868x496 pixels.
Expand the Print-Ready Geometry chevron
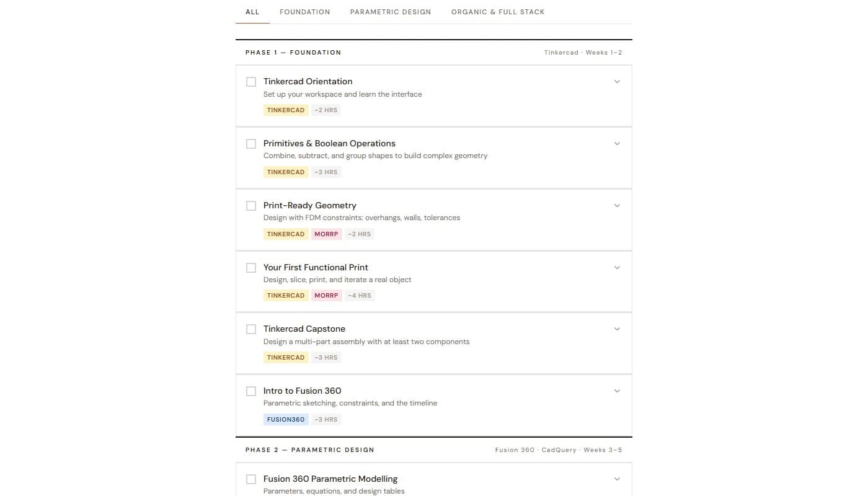(617, 206)
